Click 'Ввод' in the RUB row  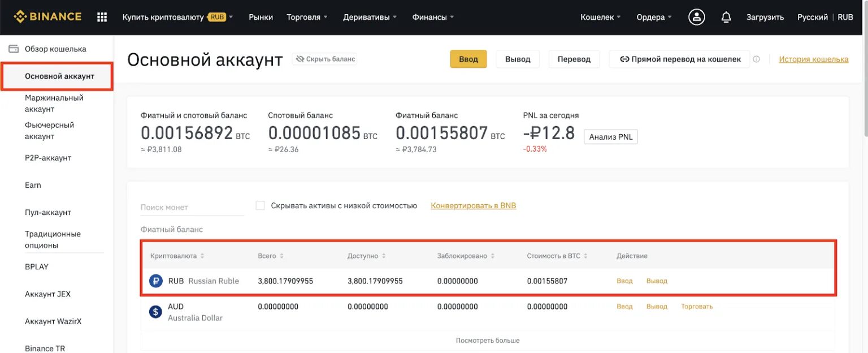(x=624, y=281)
